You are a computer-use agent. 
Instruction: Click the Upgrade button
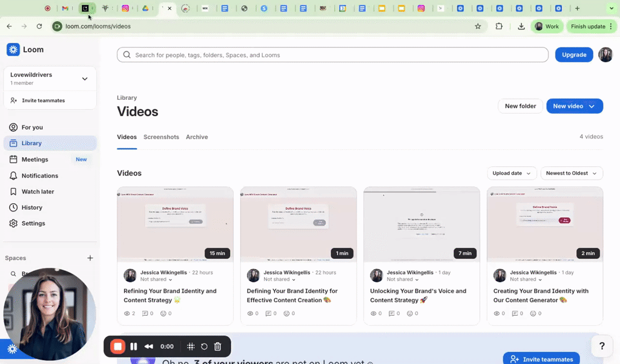click(574, 54)
